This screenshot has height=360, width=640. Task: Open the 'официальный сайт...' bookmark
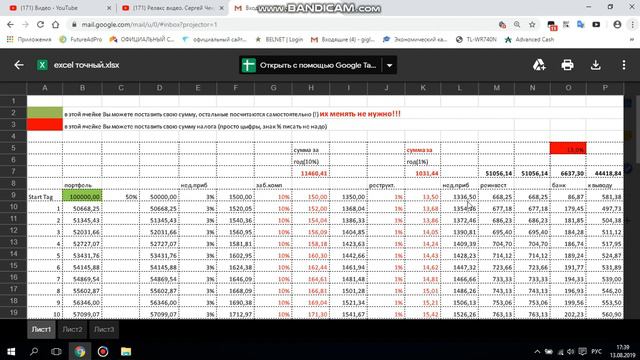214,40
